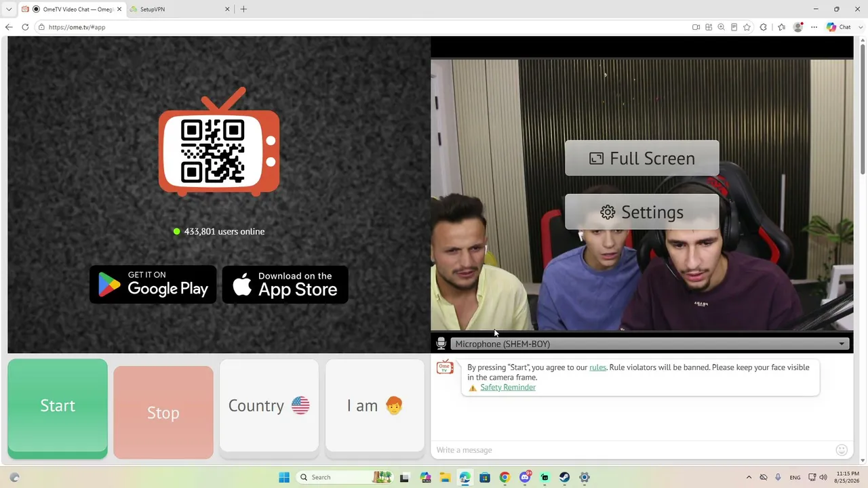The image size is (868, 488).
Task: Open Discord from the taskbar
Action: tap(525, 477)
